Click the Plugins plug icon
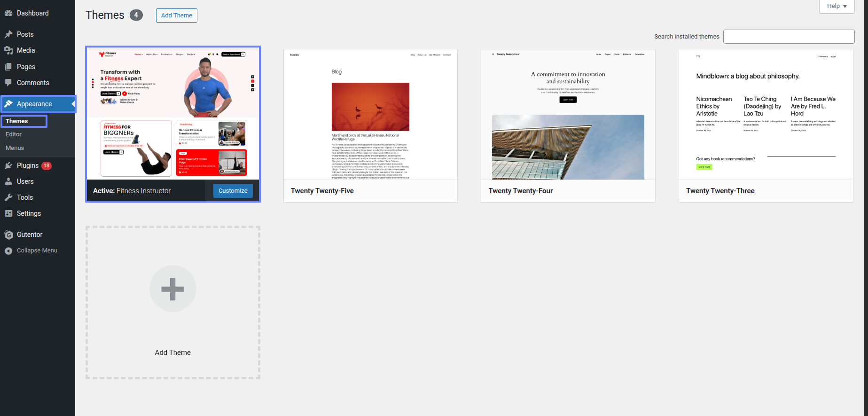 (8, 165)
